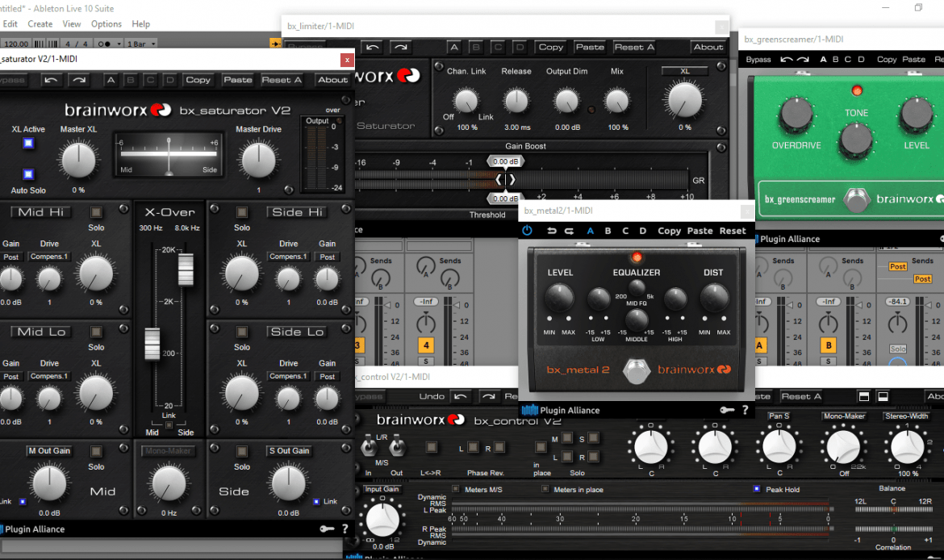Open the Help menu

[141, 24]
